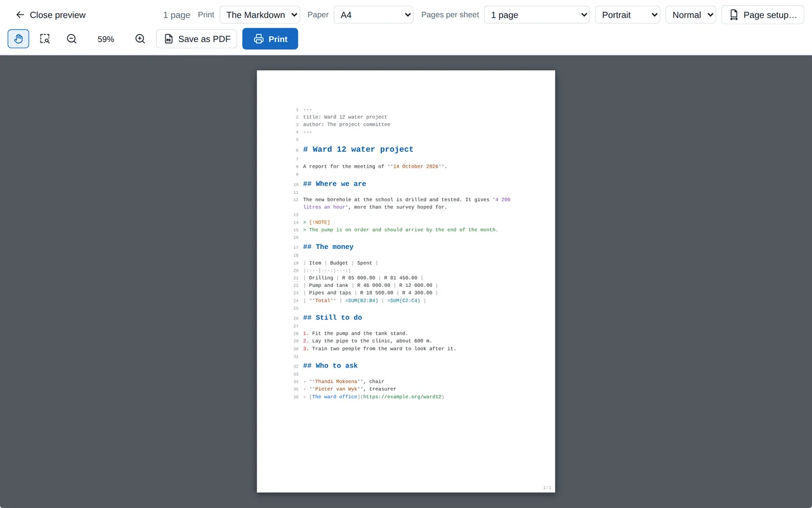Zoom out of the preview
812x508 pixels.
(x=72, y=39)
